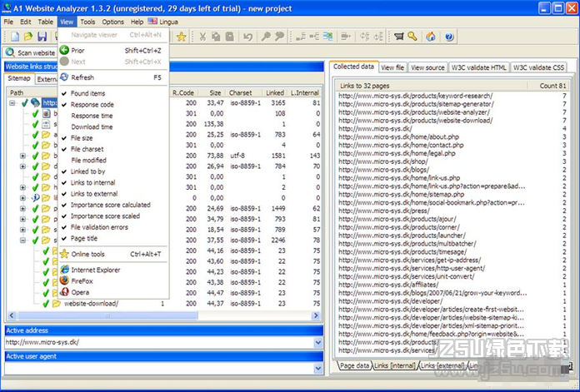Viewport: 580px width, 392px height.
Task: Paste using the clipboard toolbar icon
Action: coord(230,37)
